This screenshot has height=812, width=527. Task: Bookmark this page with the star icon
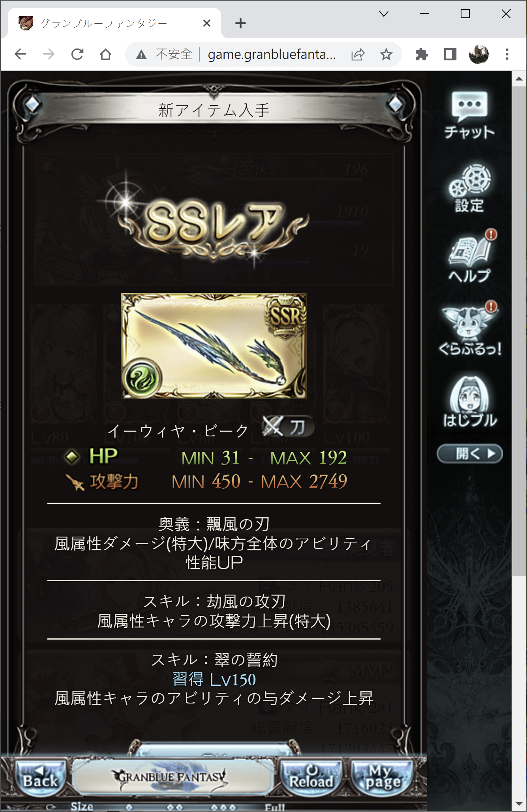tap(386, 54)
